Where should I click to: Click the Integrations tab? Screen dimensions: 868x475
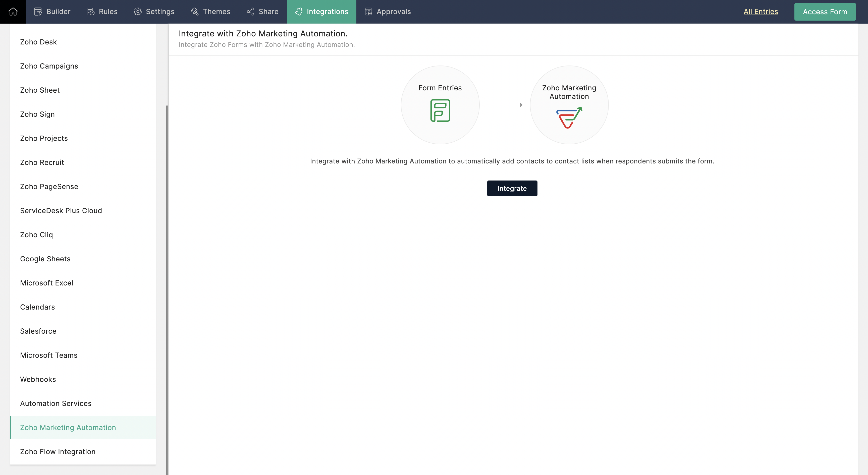point(321,12)
